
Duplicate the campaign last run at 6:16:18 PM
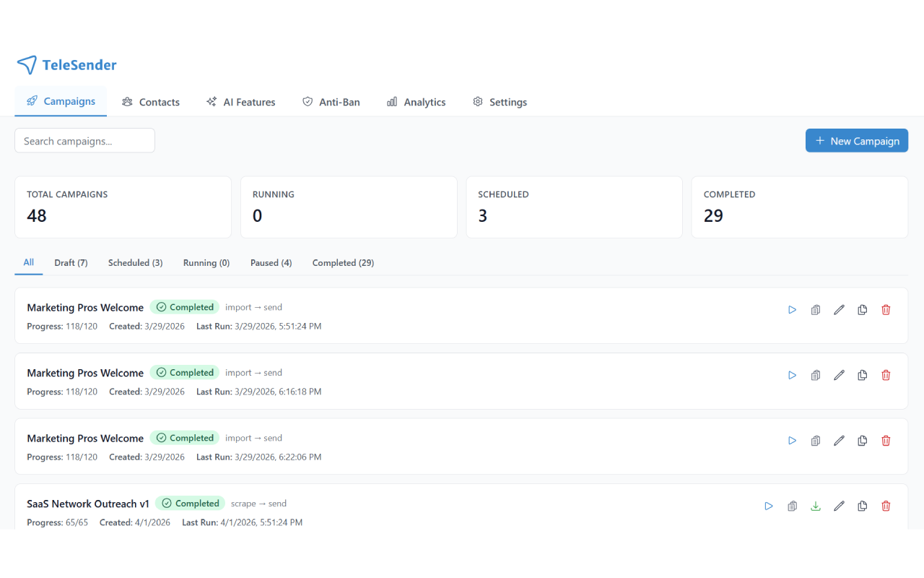pos(862,376)
